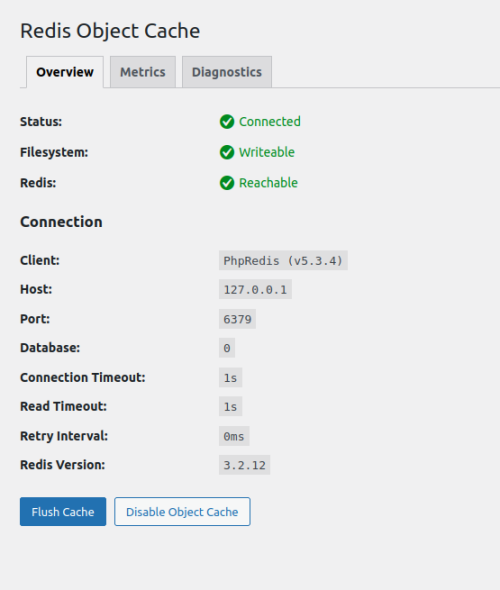This screenshot has height=590, width=500.
Task: Click the Redis Object Cache page title
Action: point(110,31)
